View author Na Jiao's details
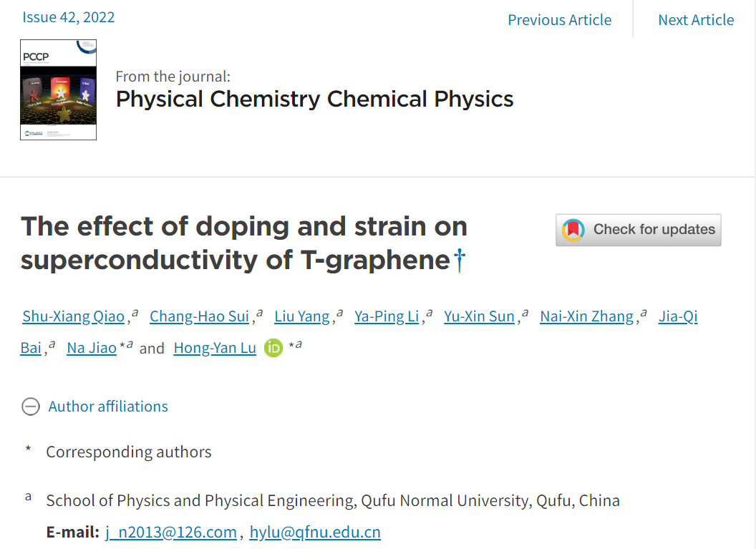This screenshot has height=549, width=756. pyautogui.click(x=92, y=348)
